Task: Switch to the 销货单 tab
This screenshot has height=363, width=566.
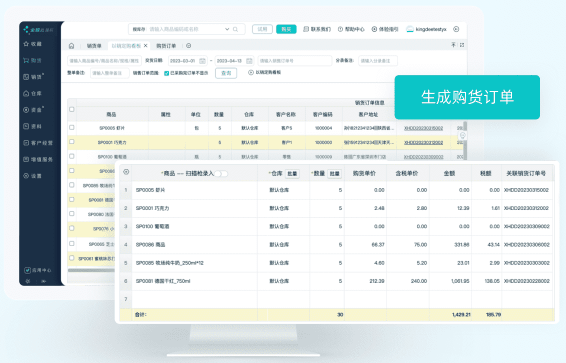Action: (94, 46)
